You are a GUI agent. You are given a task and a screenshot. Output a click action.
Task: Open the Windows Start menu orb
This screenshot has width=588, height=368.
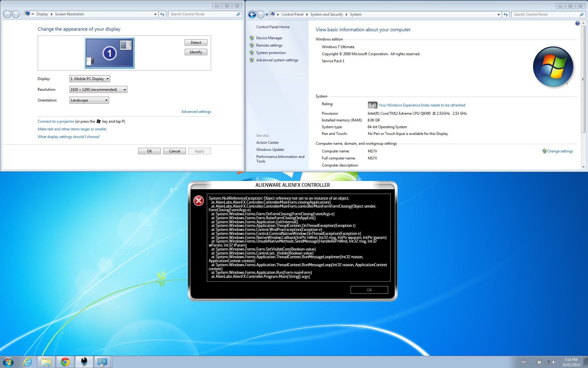click(8, 362)
